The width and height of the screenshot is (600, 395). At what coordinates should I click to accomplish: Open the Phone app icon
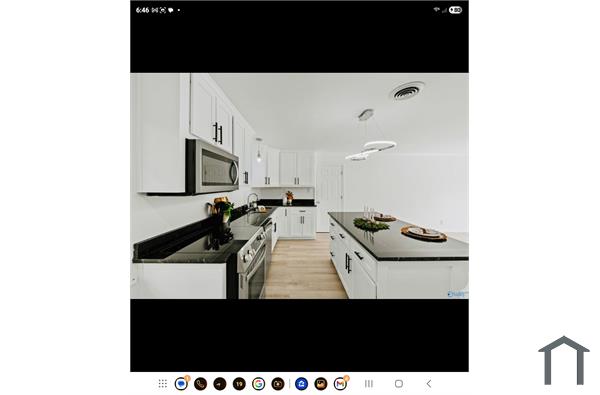(201, 384)
